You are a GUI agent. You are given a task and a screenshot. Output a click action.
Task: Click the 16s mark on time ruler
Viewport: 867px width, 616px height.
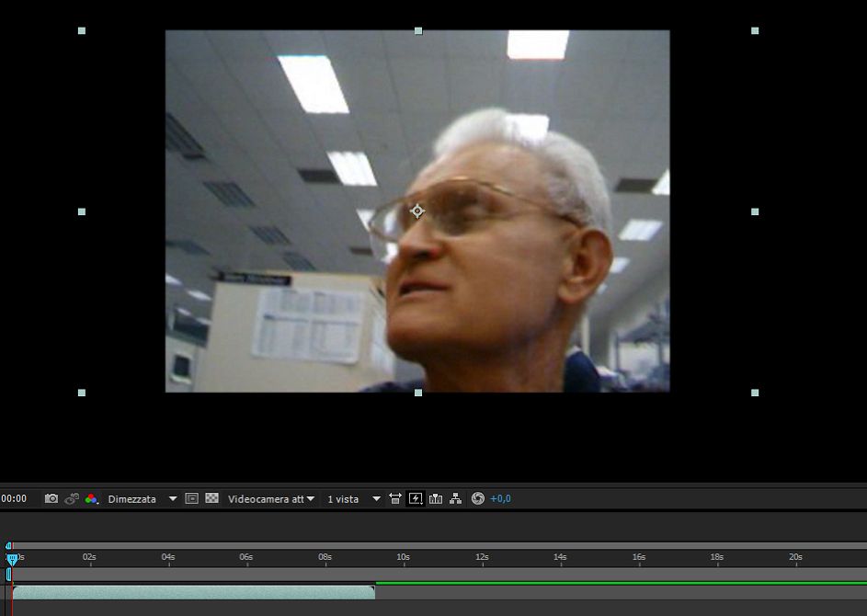click(x=639, y=557)
